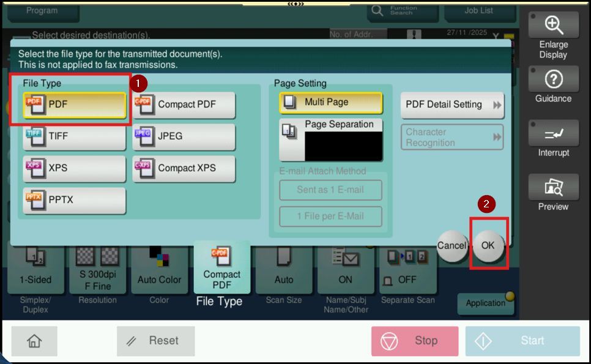591x364 pixels.
Task: Switch to Page Separation mode
Action: 331,139
